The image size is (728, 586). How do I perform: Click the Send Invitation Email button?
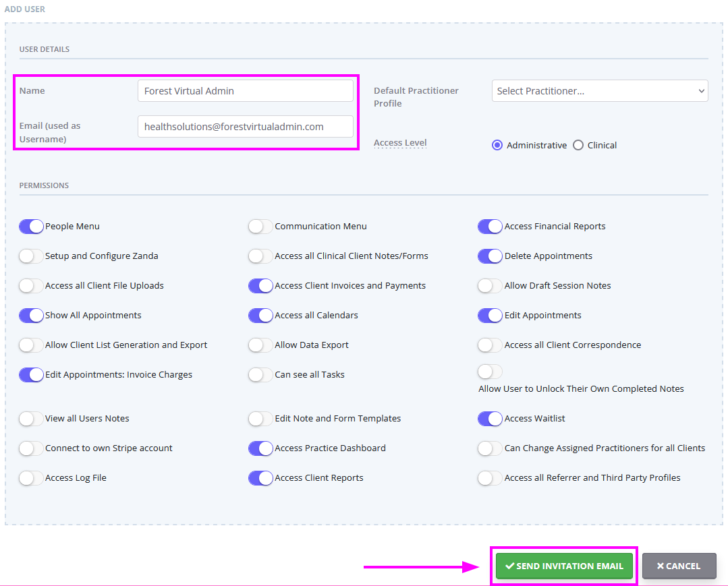pyautogui.click(x=563, y=566)
